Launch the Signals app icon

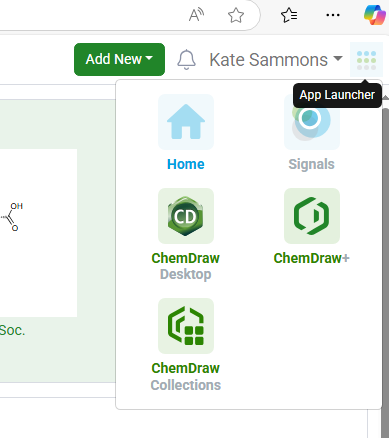coord(312,122)
